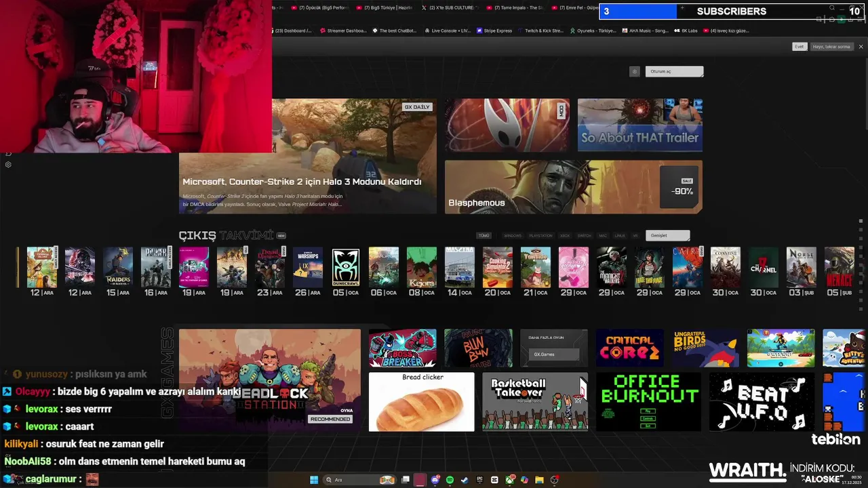Open the Critical Core 2 game tile
The width and height of the screenshot is (868, 488).
click(630, 348)
